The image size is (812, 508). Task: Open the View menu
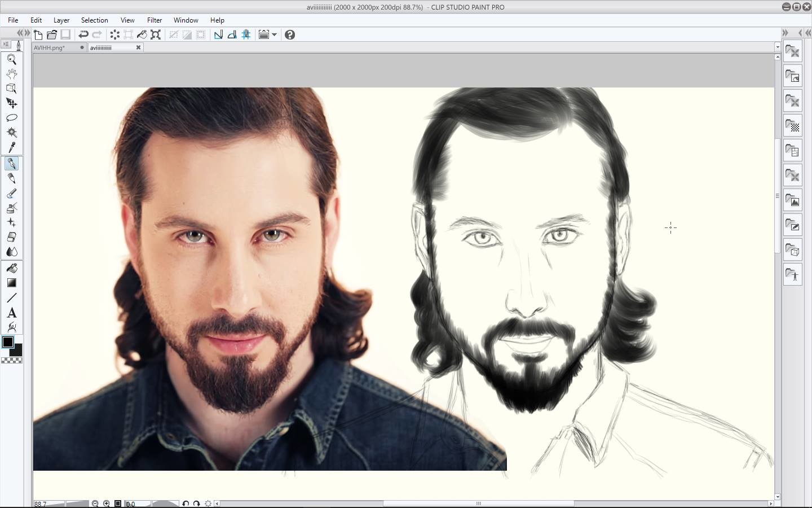pyautogui.click(x=127, y=20)
